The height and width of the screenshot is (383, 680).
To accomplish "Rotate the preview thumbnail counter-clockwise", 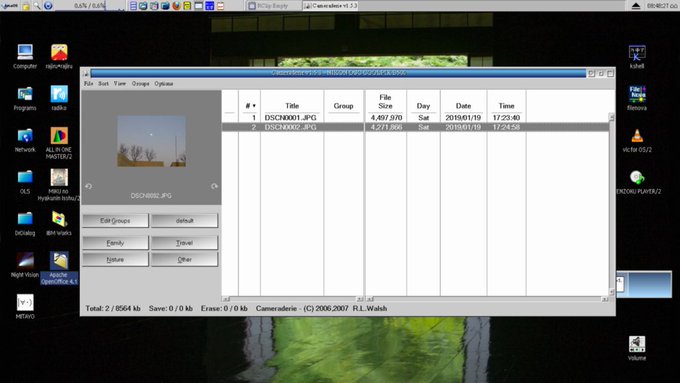I will tap(88, 186).
